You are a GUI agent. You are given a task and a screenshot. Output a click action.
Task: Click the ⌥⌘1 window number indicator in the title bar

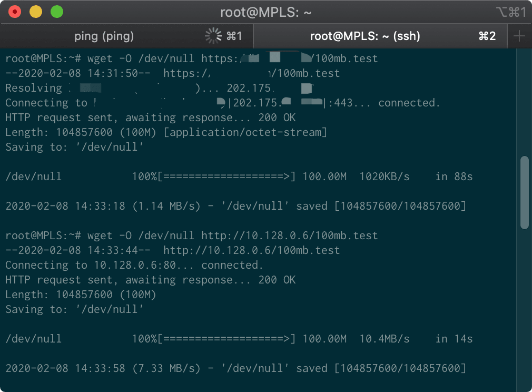click(x=510, y=12)
